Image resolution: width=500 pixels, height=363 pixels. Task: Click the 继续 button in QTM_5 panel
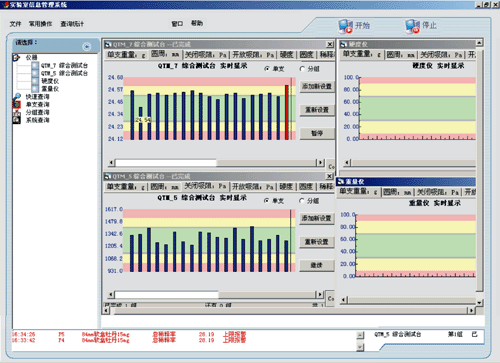click(x=317, y=265)
